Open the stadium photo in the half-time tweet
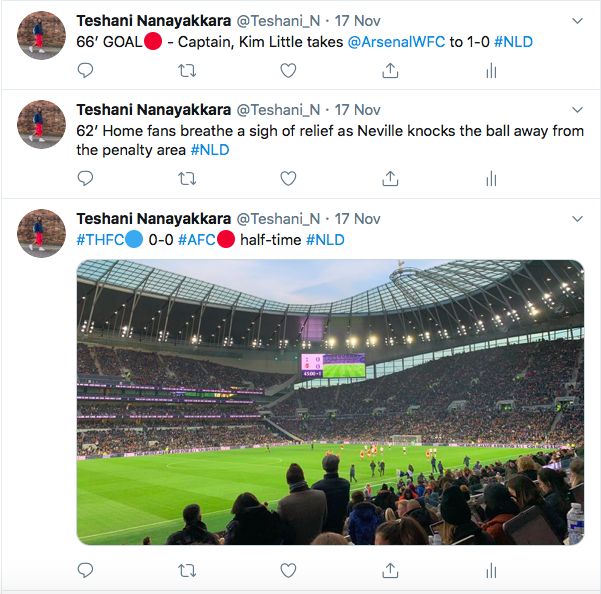Viewport: 601px width, 594px height. [x=330, y=402]
